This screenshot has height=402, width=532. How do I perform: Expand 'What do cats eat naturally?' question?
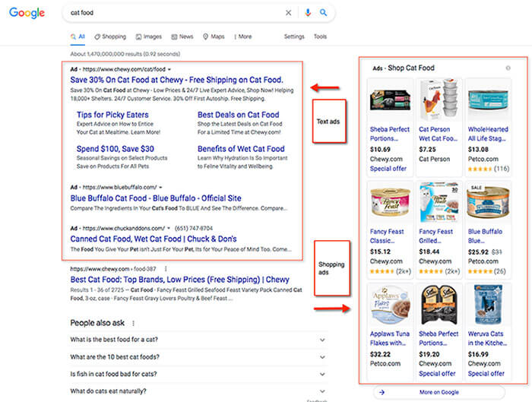click(x=198, y=391)
